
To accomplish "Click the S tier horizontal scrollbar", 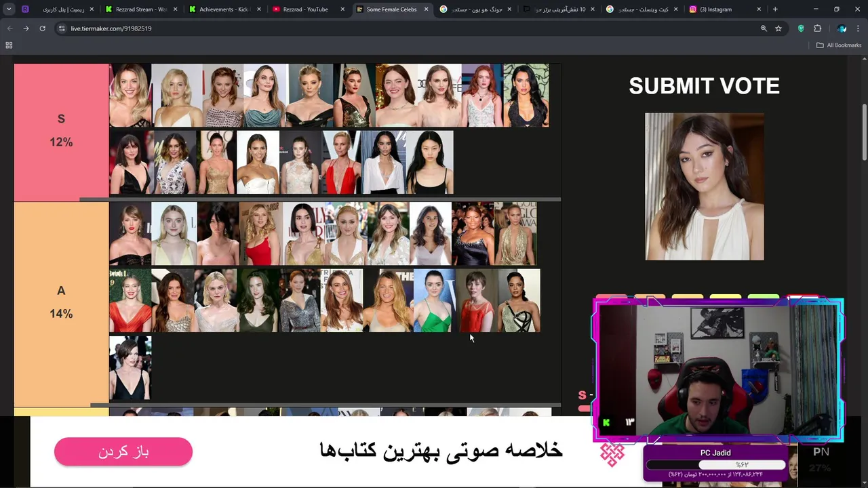I will click(x=320, y=199).
